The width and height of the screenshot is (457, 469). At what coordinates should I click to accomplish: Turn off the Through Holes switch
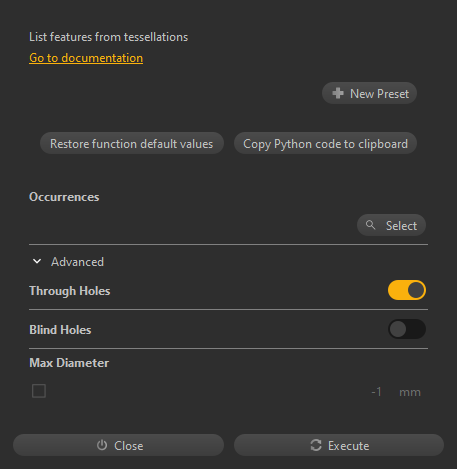[407, 290]
